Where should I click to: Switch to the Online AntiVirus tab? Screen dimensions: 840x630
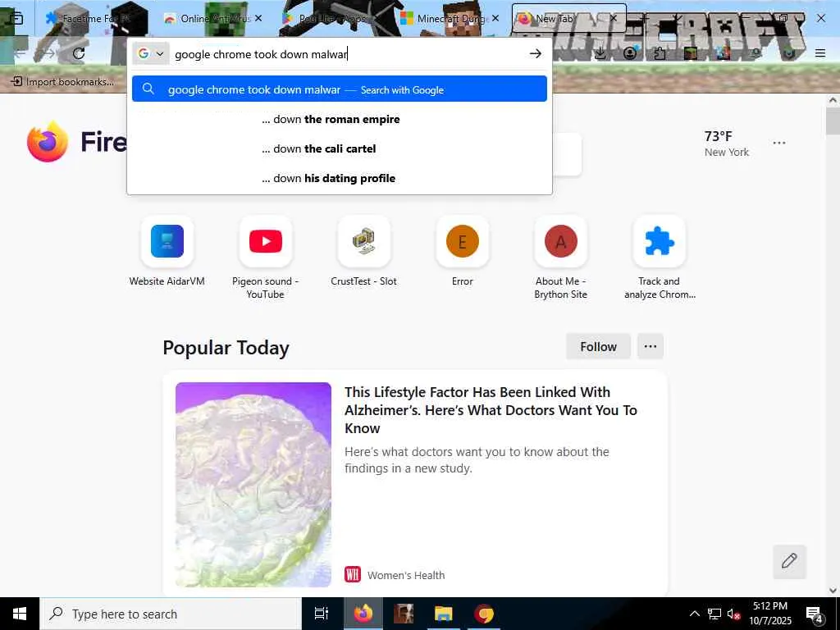(212, 18)
